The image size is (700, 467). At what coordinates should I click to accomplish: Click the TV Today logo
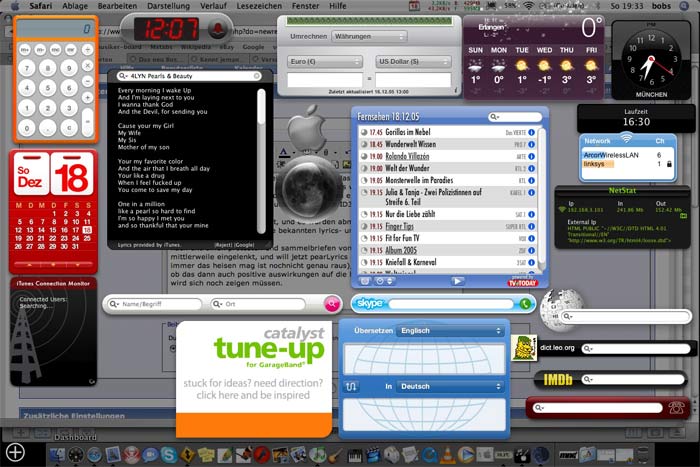point(522,283)
